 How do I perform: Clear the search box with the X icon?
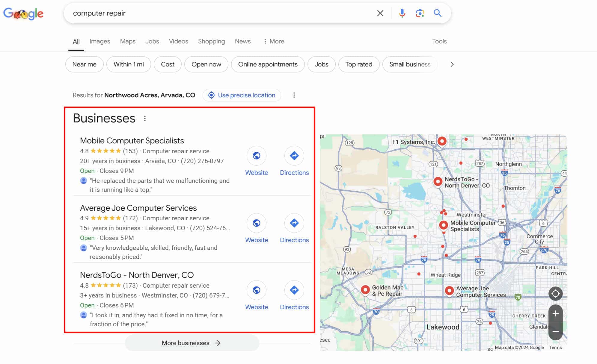tap(380, 13)
